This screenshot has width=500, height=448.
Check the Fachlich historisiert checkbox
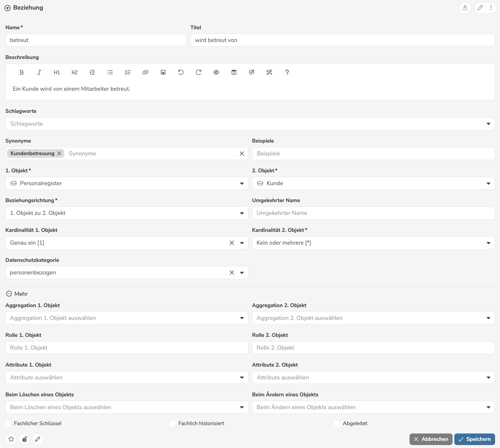[173, 423]
